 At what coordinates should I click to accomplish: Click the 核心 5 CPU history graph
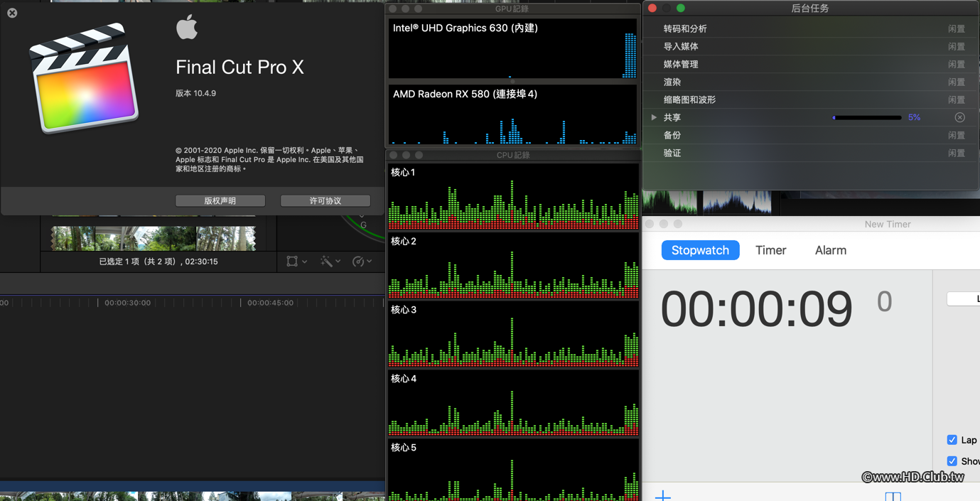513,470
